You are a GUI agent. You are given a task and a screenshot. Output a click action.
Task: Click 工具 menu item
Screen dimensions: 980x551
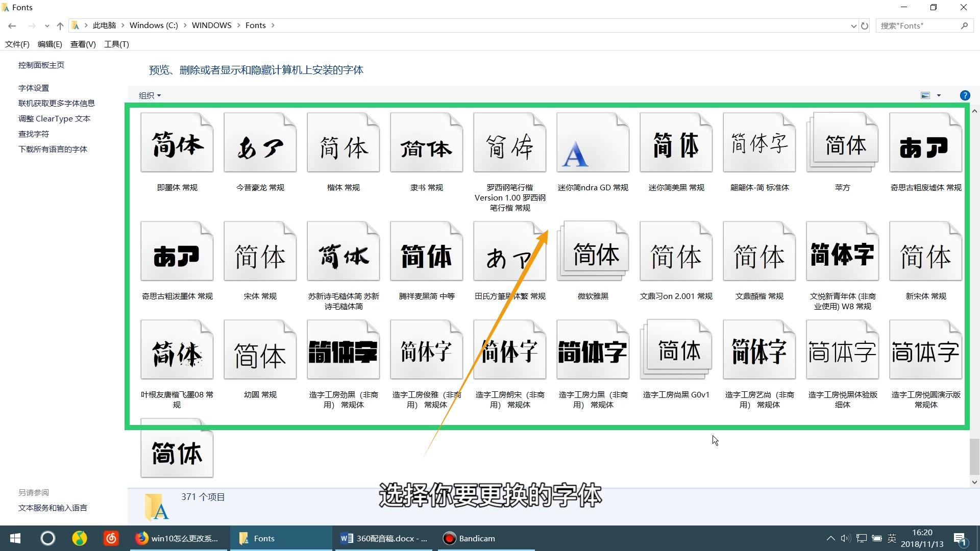[x=116, y=44]
